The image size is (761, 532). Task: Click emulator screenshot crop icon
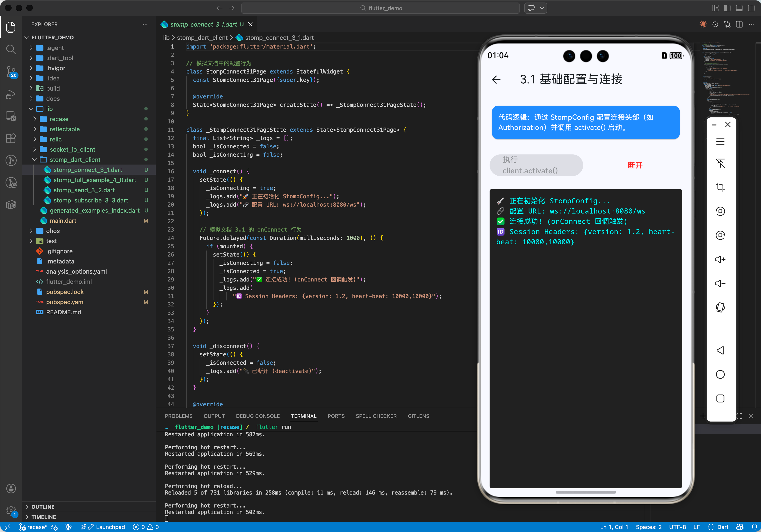coord(720,187)
